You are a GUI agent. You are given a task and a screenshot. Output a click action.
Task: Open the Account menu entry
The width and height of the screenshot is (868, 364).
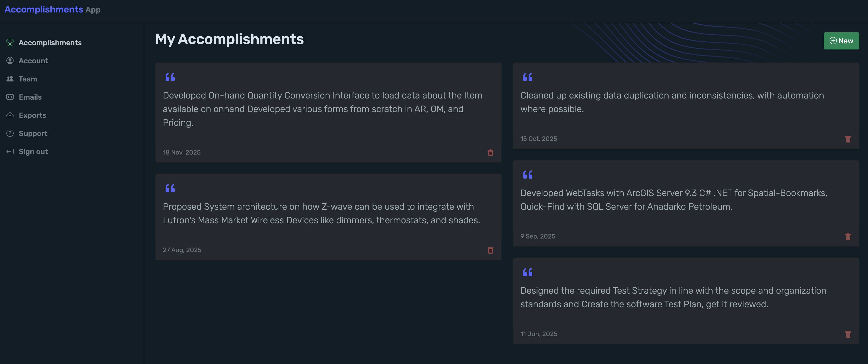(x=33, y=61)
